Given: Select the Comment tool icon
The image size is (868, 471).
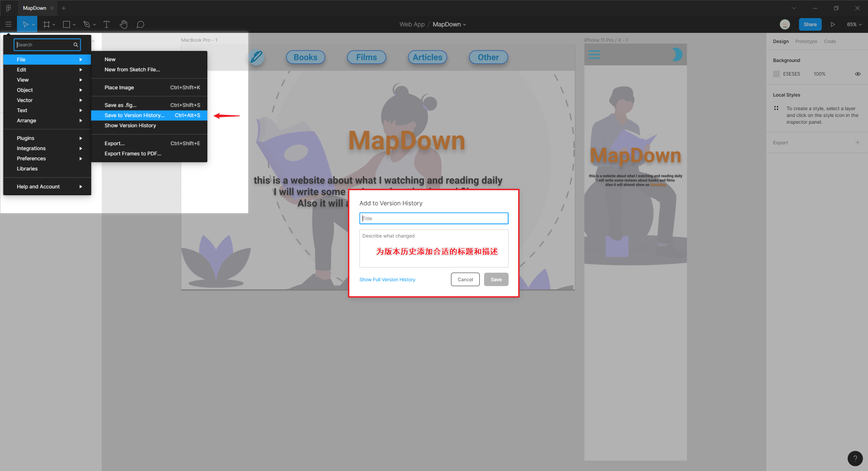Looking at the screenshot, I should [140, 24].
